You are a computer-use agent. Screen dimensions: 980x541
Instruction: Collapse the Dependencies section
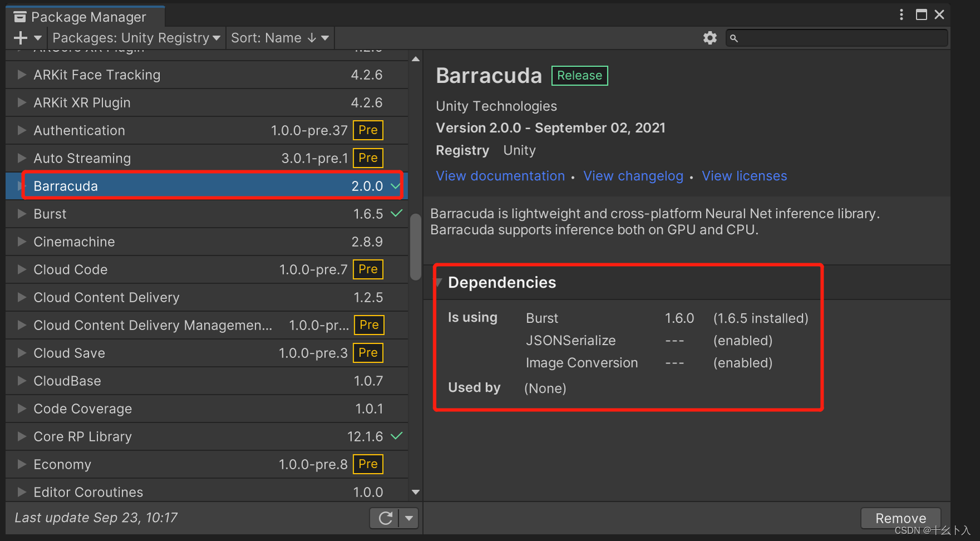tap(439, 282)
